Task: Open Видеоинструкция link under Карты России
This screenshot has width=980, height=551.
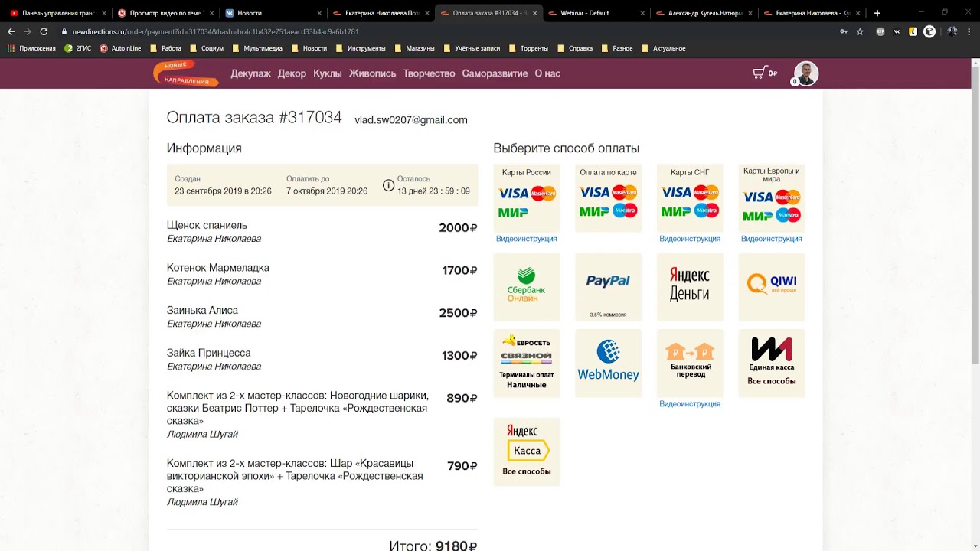Action: point(527,239)
